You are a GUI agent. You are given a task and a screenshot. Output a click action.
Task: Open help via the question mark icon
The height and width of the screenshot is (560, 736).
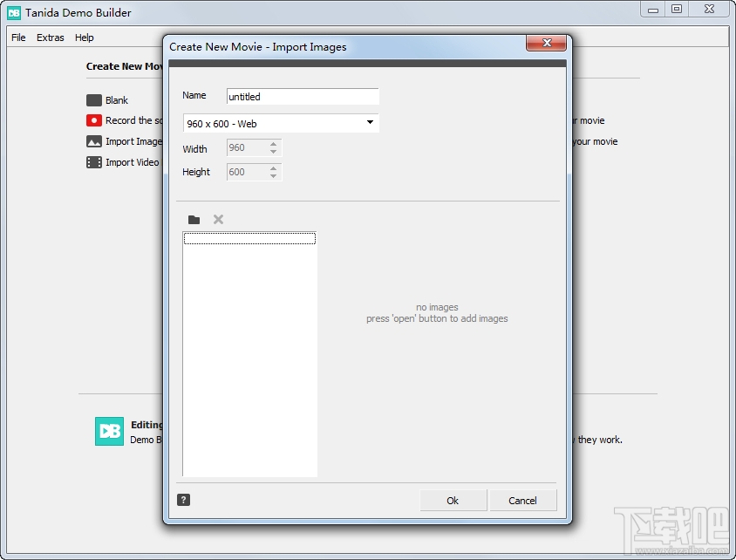pyautogui.click(x=183, y=499)
